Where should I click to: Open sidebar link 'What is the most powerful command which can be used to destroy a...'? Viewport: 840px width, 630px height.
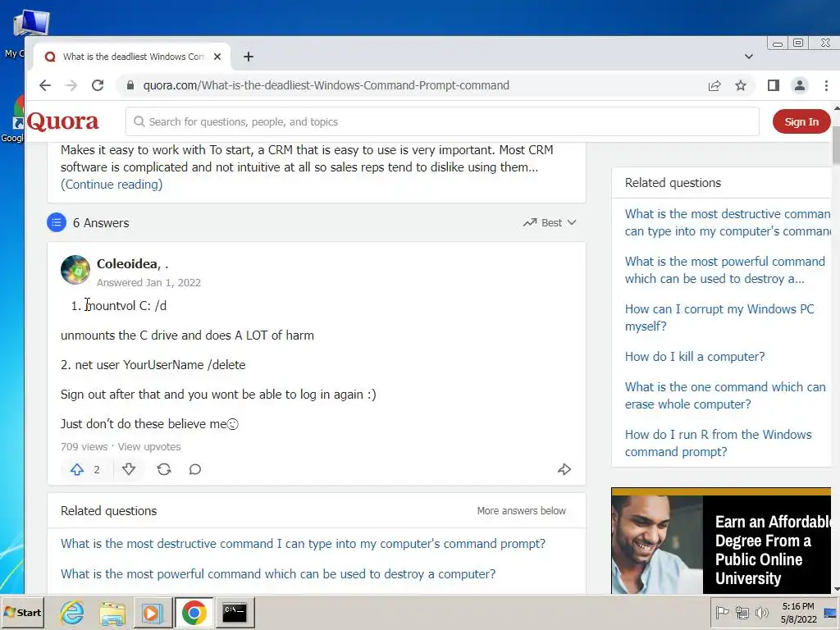pyautogui.click(x=725, y=270)
